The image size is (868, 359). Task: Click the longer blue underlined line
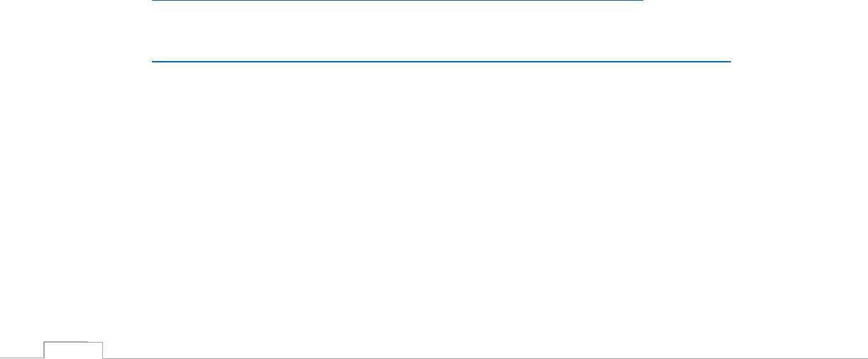(x=441, y=62)
